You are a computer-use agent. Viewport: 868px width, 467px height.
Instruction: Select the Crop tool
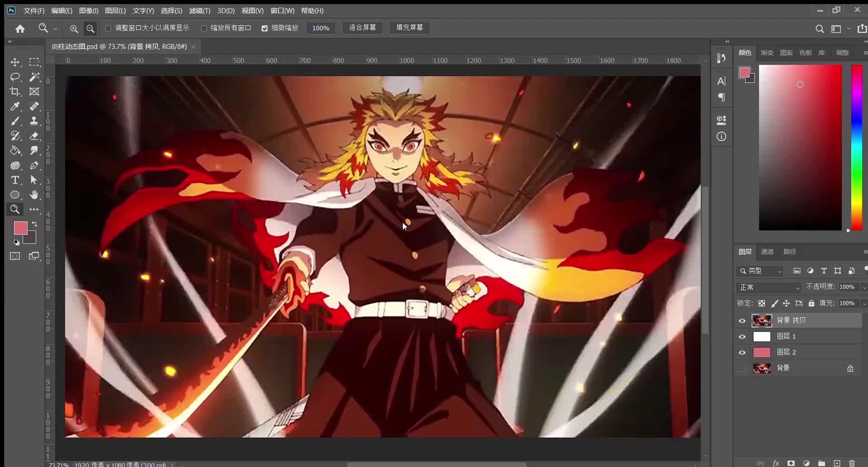(15, 91)
